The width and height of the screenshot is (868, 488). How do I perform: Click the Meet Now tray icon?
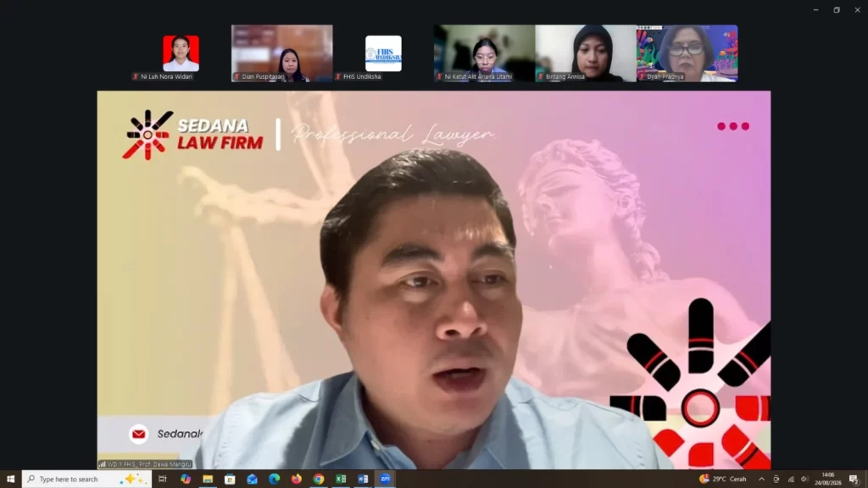tap(776, 480)
